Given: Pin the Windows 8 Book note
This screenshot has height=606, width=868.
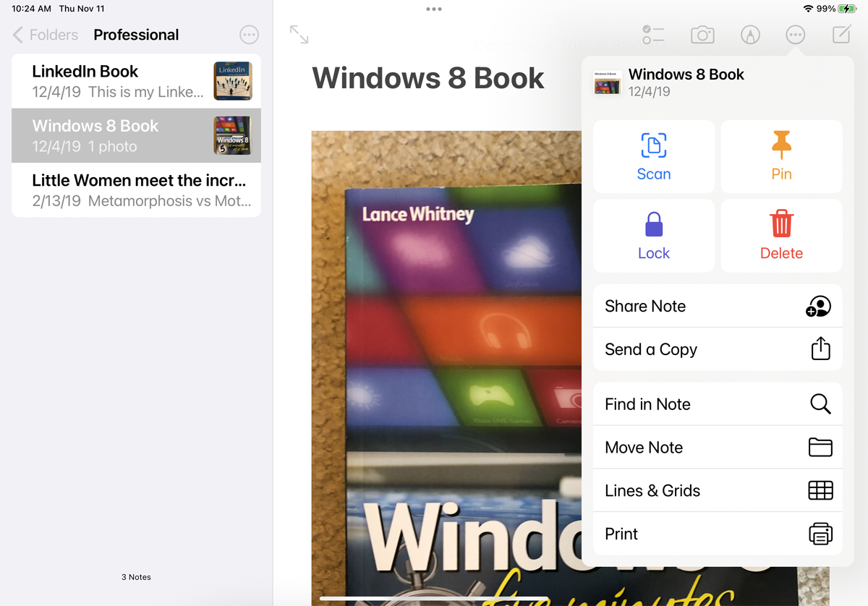Looking at the screenshot, I should point(781,157).
